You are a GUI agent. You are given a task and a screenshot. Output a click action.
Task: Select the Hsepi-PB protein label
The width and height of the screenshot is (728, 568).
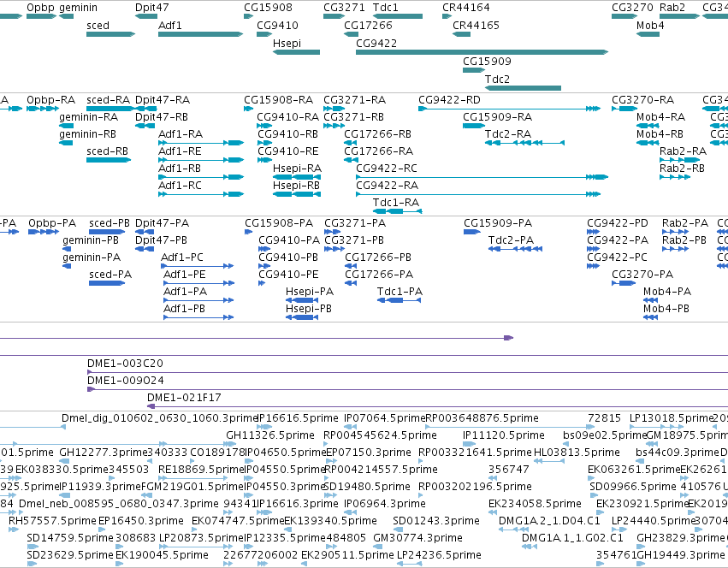pyautogui.click(x=308, y=309)
